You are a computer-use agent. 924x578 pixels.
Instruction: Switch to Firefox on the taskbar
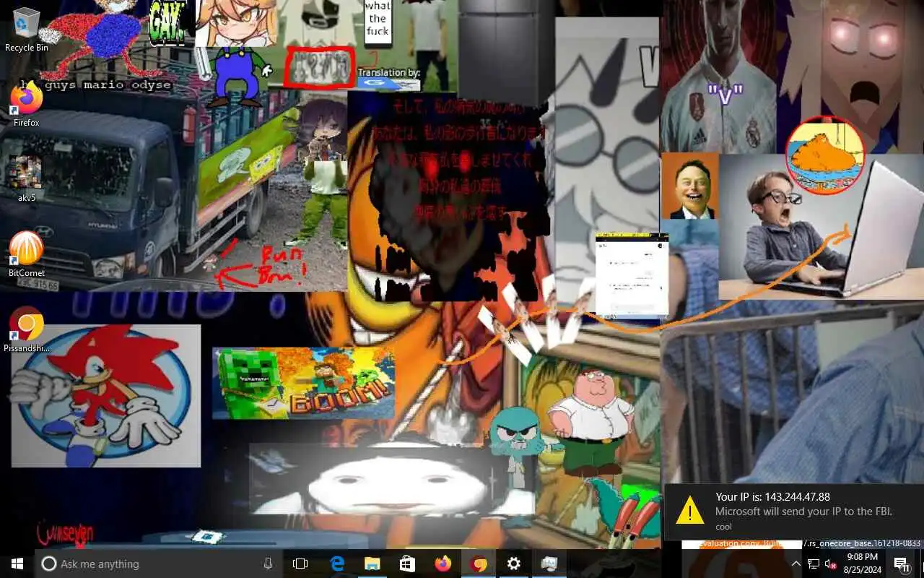click(x=443, y=564)
